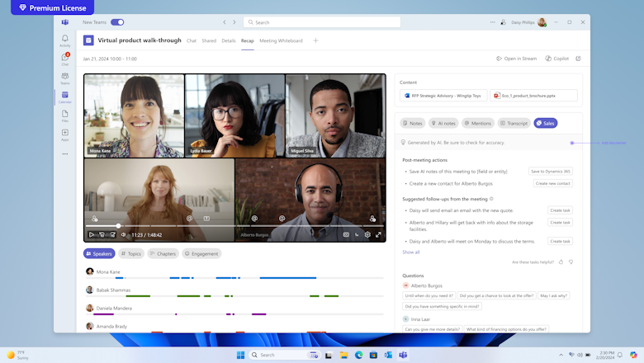This screenshot has width=644, height=363.
Task: Click the Create new contact button
Action: [552, 183]
